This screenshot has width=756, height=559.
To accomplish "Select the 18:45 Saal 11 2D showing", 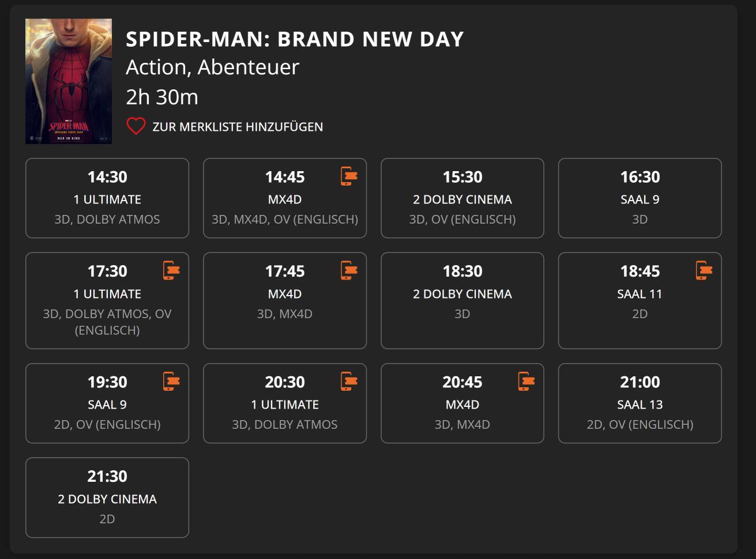I will pyautogui.click(x=640, y=300).
